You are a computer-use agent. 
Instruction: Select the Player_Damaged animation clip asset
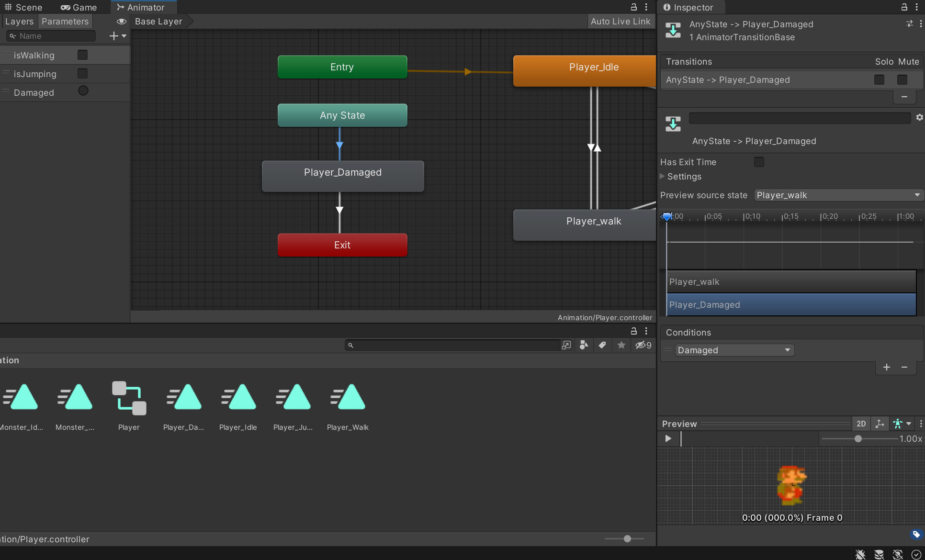click(184, 406)
